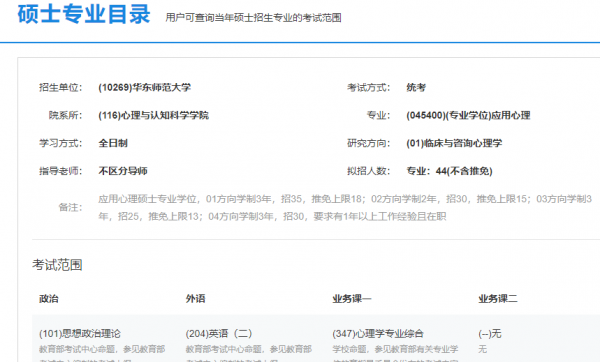The width and height of the screenshot is (600, 362).
Task: Click the note 学校命题 under 心理学专业综合
Action: (395, 353)
